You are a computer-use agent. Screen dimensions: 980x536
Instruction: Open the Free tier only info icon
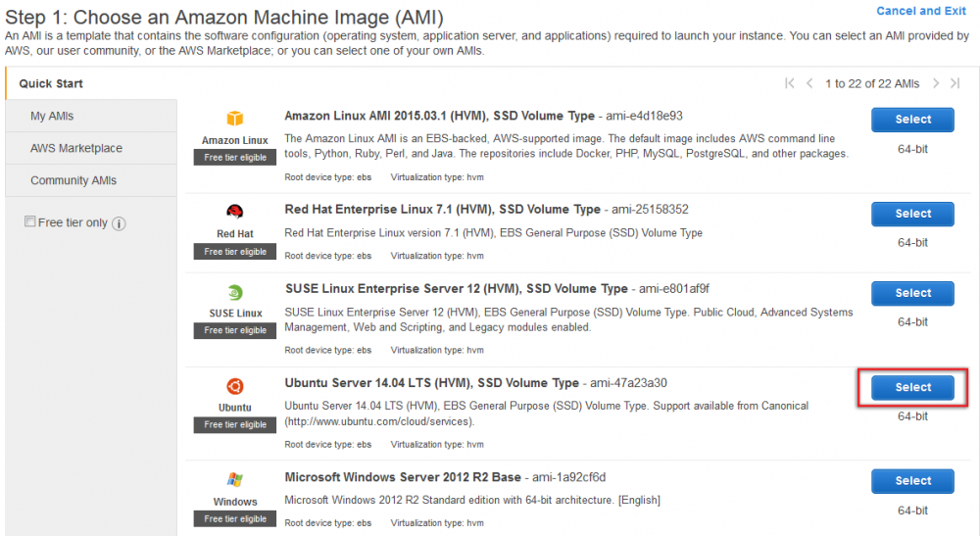click(119, 223)
